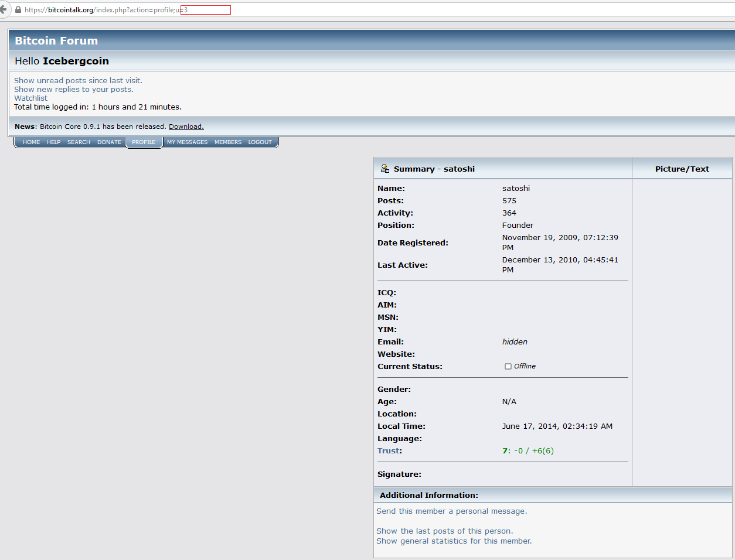The image size is (735, 560).
Task: Open the Watchlist link
Action: [x=31, y=98]
